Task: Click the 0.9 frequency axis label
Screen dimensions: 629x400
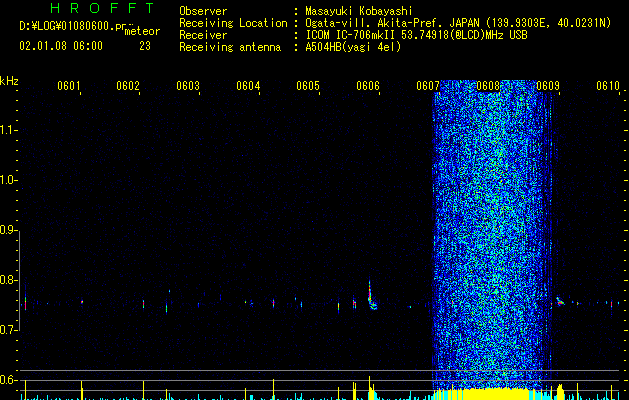Action: (7, 230)
